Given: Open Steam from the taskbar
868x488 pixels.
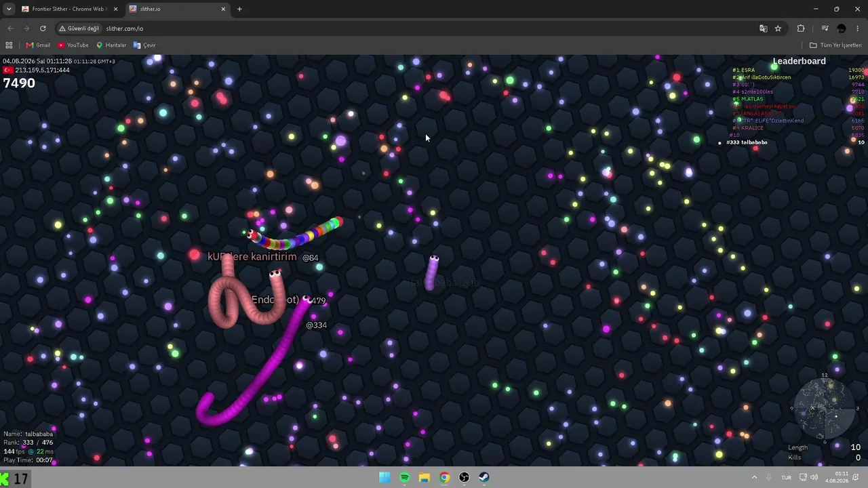Looking at the screenshot, I should 484,477.
